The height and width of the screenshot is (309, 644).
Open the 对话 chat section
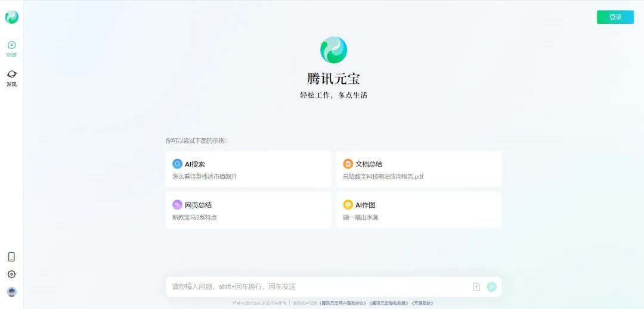coord(11,49)
